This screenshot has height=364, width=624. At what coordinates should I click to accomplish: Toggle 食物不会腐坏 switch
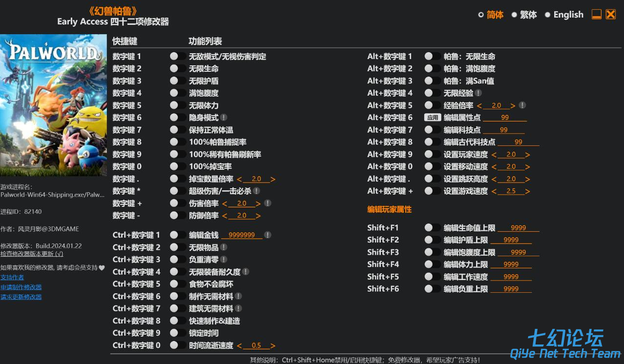(178, 284)
